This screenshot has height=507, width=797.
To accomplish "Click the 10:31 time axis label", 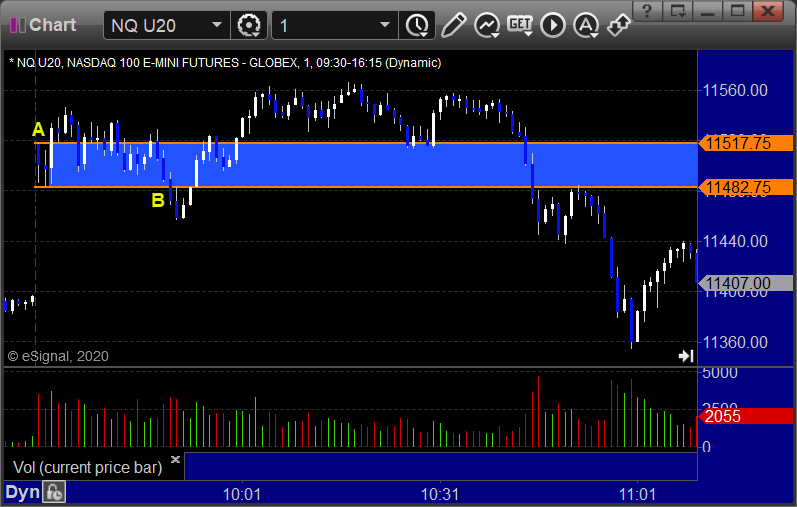I will pyautogui.click(x=440, y=494).
